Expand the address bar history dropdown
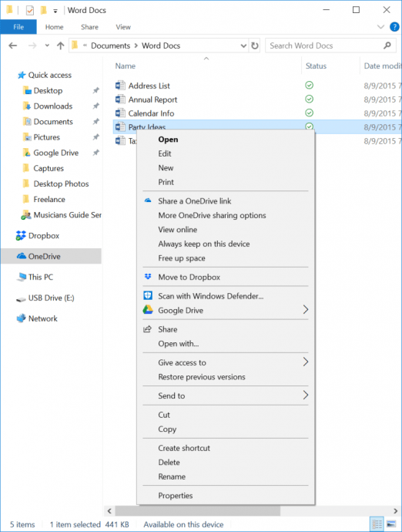402x532 pixels. tap(243, 45)
